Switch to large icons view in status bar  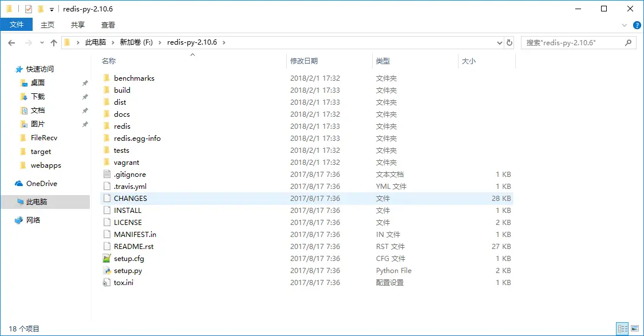click(x=635, y=329)
